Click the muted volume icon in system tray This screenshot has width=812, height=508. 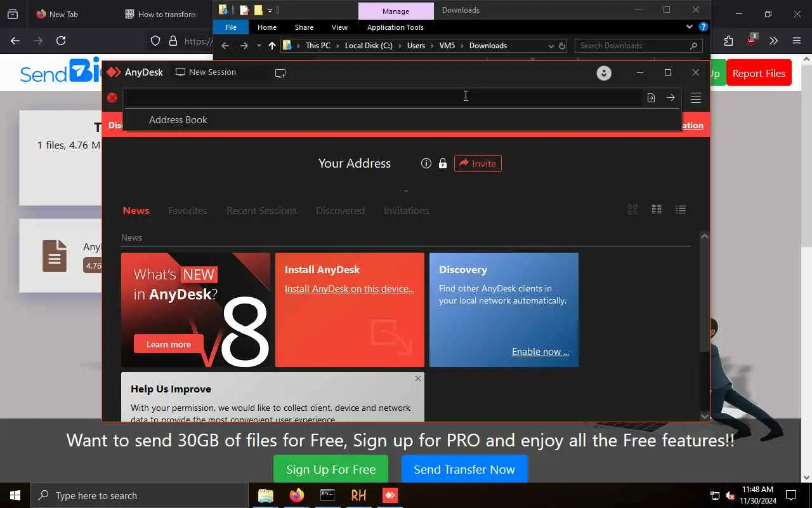pyautogui.click(x=730, y=495)
